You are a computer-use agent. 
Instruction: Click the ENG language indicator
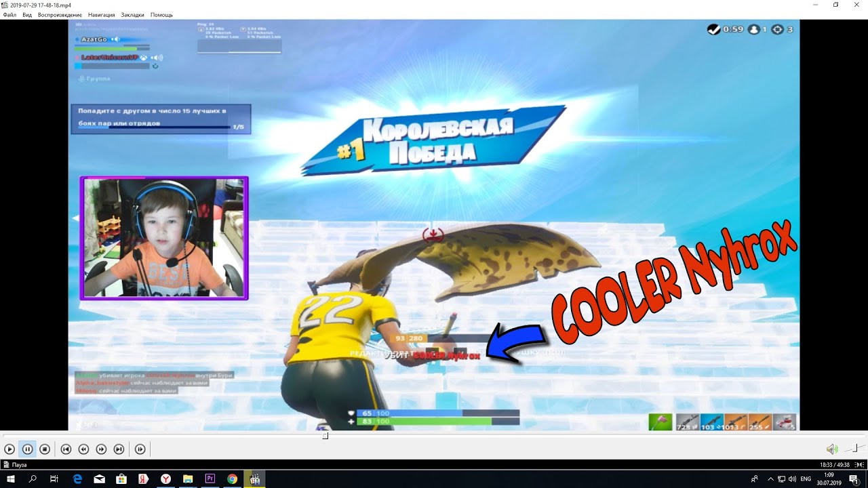(x=806, y=479)
